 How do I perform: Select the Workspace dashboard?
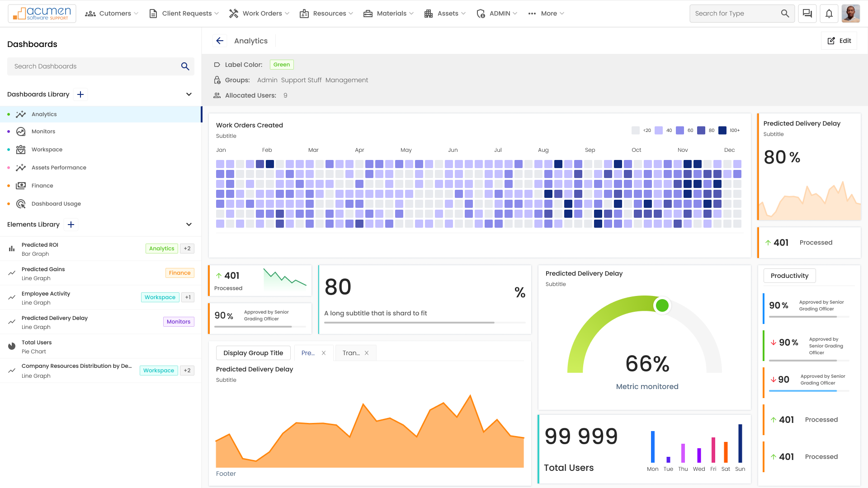(101, 150)
